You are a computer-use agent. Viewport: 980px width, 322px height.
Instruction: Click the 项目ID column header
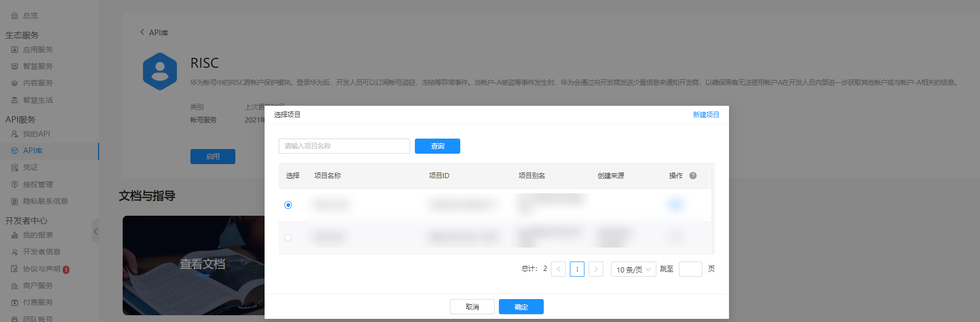click(x=439, y=176)
